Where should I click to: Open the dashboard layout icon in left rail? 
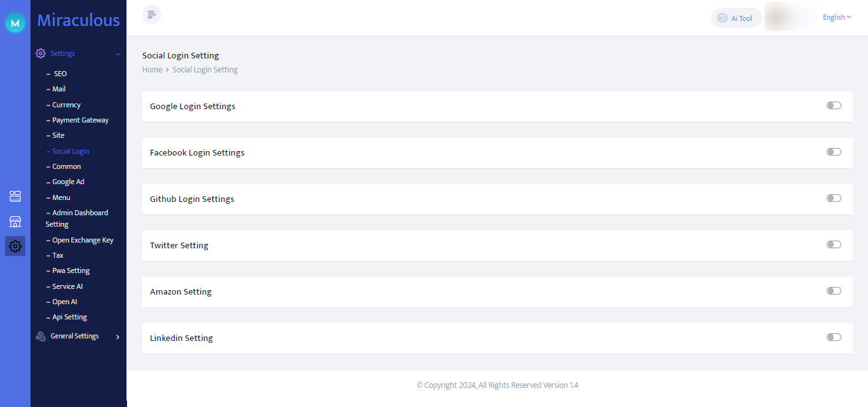tap(15, 196)
